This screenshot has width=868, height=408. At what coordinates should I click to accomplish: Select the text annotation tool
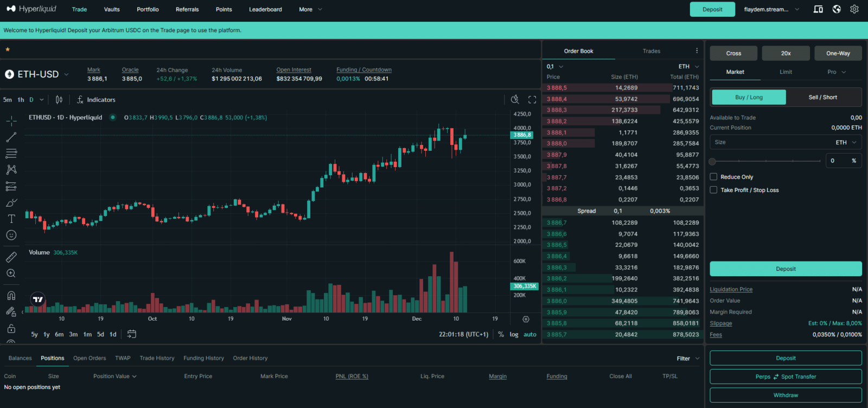point(11,219)
